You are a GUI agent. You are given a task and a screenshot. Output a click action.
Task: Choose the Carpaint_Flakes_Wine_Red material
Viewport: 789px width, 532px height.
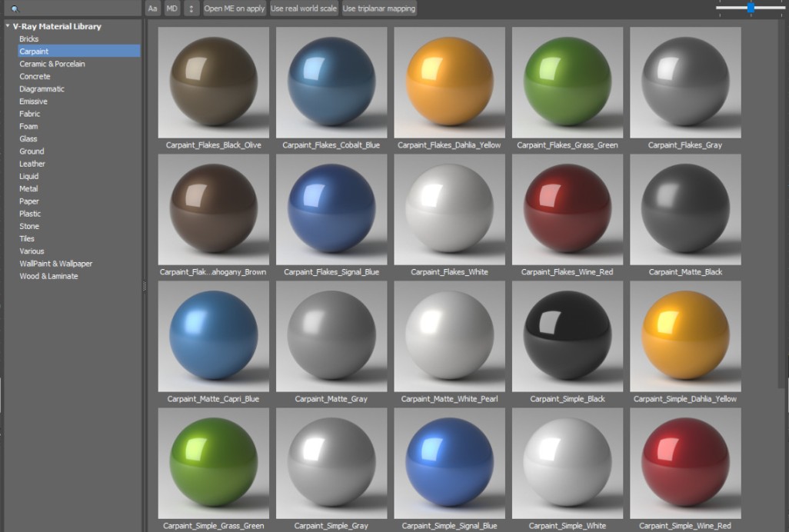tap(568, 210)
